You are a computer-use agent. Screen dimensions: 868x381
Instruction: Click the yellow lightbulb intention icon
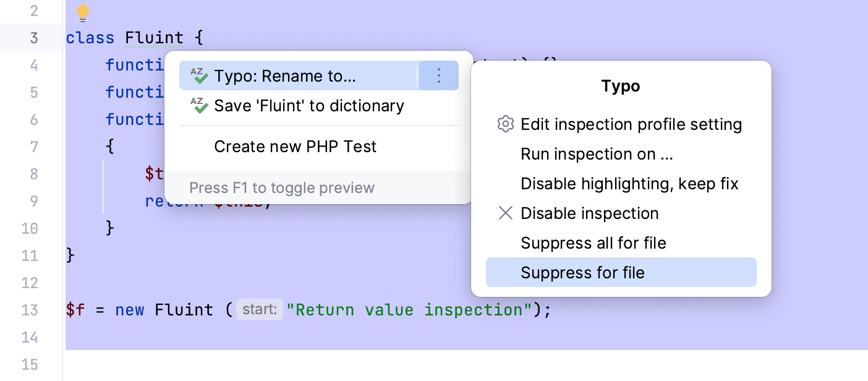click(82, 12)
